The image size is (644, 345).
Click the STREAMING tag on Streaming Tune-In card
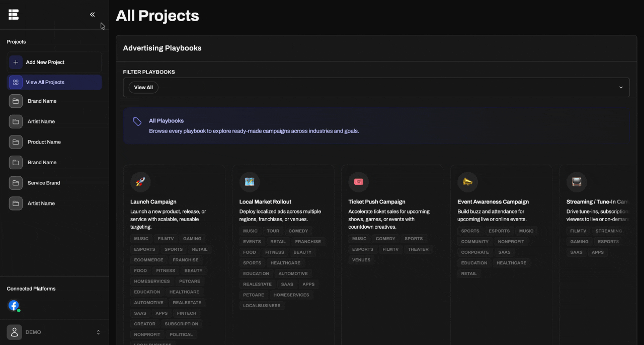(609, 231)
